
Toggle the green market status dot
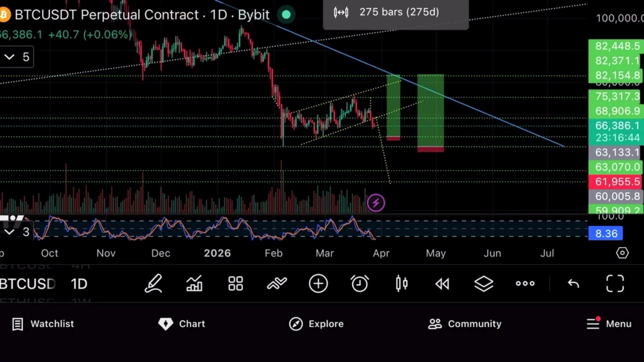286,15
